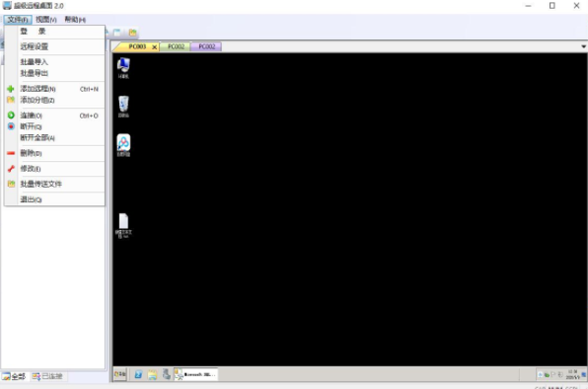Click the text file on remote desktop

point(123,225)
